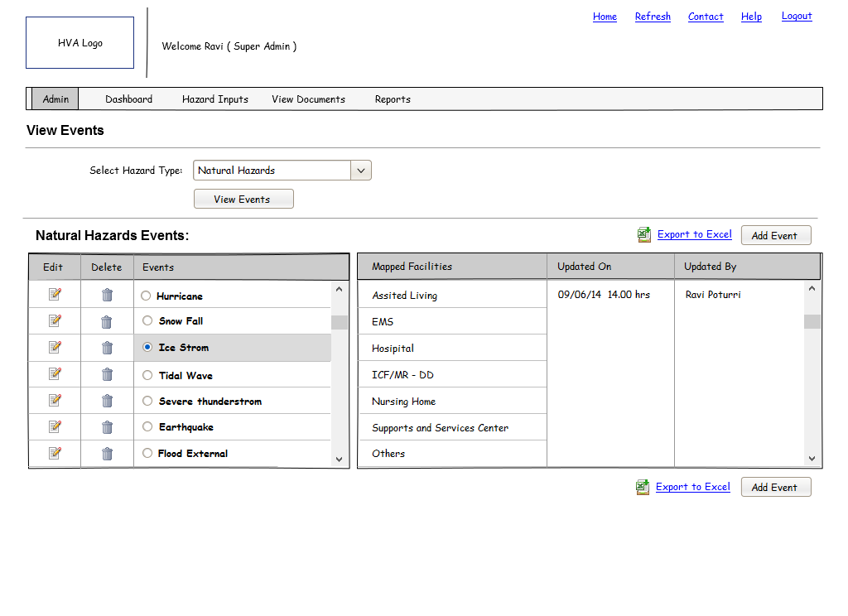Click the delete trash icon for Snow Fall
This screenshot has height=616, width=848.
point(107,321)
